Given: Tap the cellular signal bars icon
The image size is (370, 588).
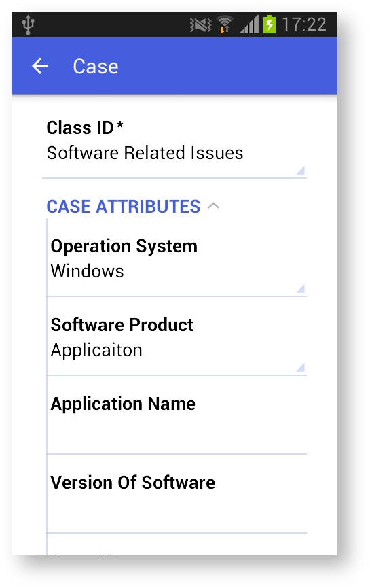Looking at the screenshot, I should coord(249,24).
